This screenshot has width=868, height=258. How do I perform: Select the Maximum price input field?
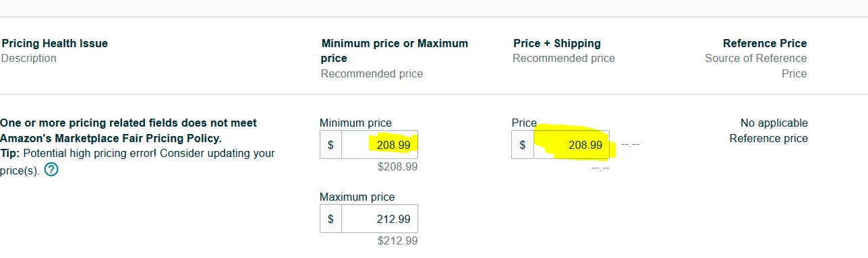point(380,219)
